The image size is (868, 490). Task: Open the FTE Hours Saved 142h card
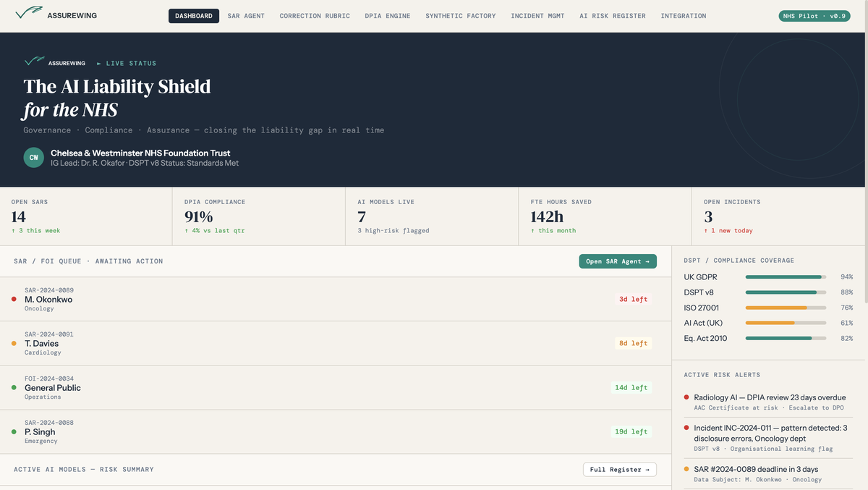[x=605, y=216]
